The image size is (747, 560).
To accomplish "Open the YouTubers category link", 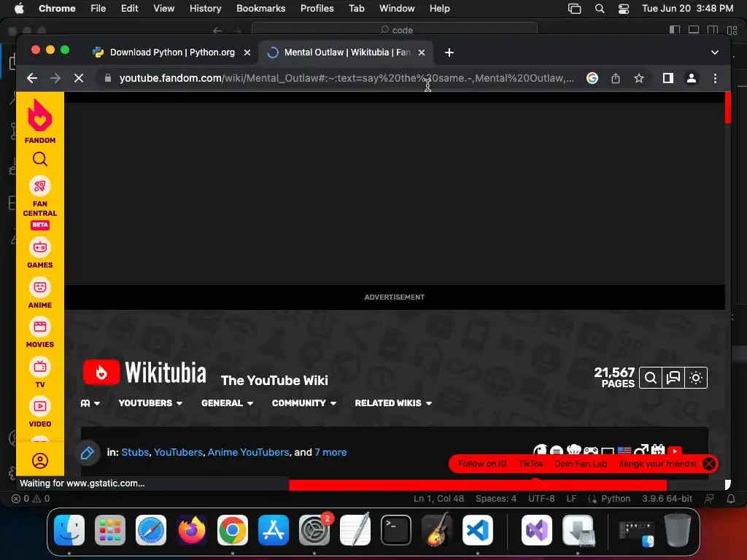I will point(178,452).
